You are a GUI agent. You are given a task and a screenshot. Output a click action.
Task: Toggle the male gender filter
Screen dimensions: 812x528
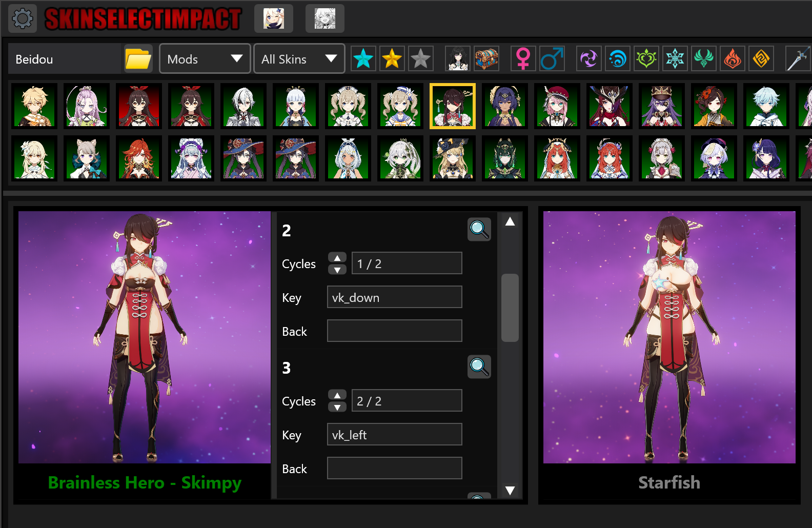pyautogui.click(x=552, y=58)
